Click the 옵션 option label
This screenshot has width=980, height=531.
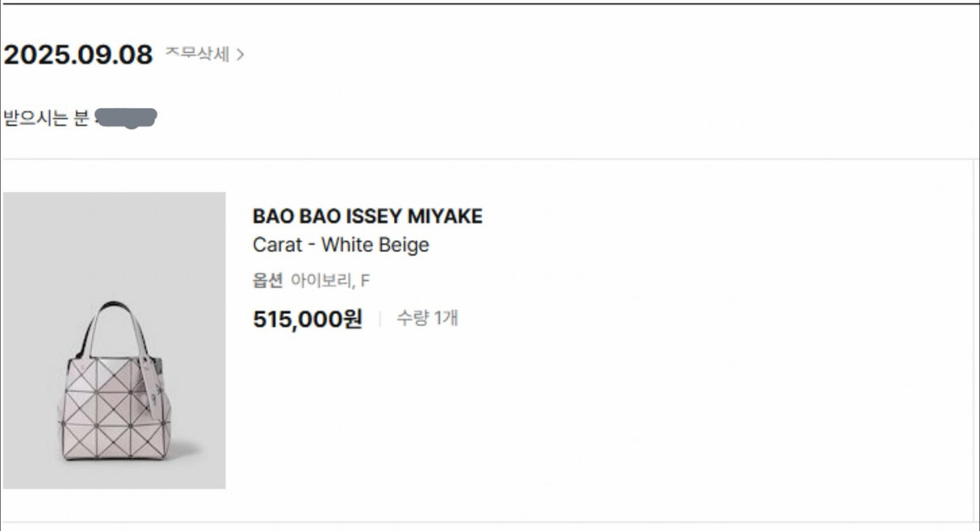point(267,281)
